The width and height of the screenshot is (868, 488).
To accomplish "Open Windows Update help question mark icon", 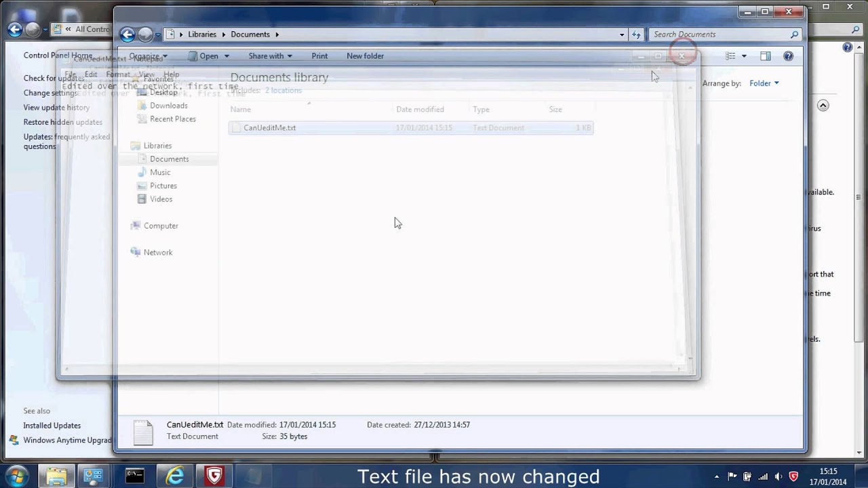I will coord(847,47).
